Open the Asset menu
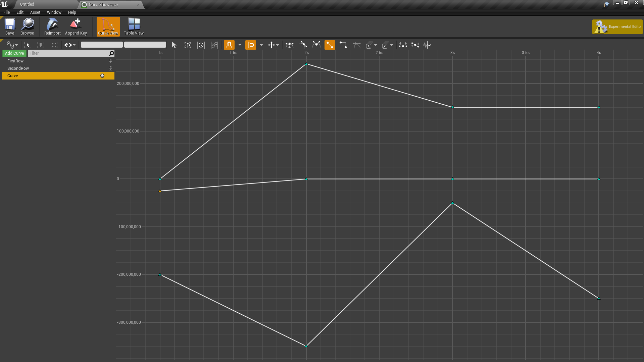644x362 pixels. click(35, 12)
